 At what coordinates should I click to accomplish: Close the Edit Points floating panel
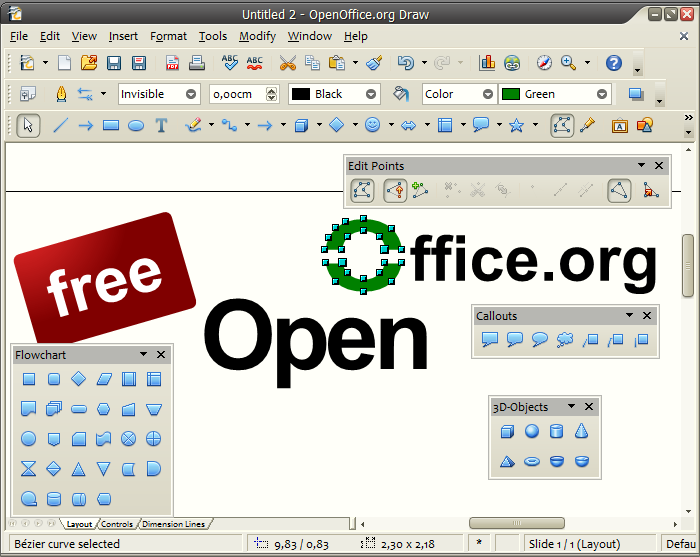tap(658, 166)
